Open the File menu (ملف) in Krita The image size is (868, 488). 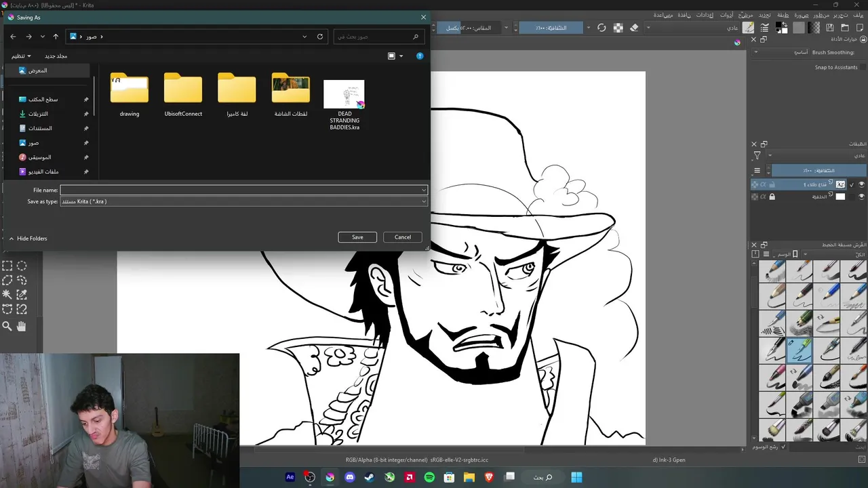coord(858,15)
